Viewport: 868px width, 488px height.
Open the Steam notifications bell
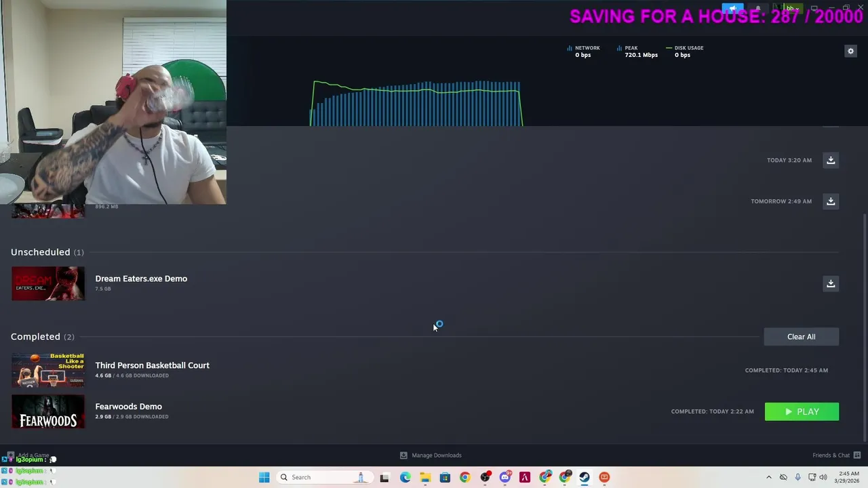(758, 9)
